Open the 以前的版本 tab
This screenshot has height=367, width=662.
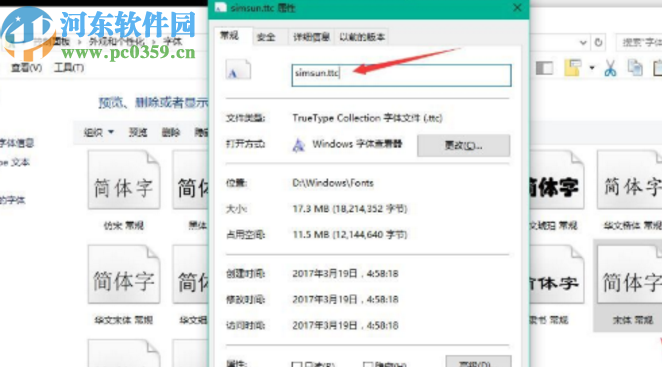(x=362, y=37)
